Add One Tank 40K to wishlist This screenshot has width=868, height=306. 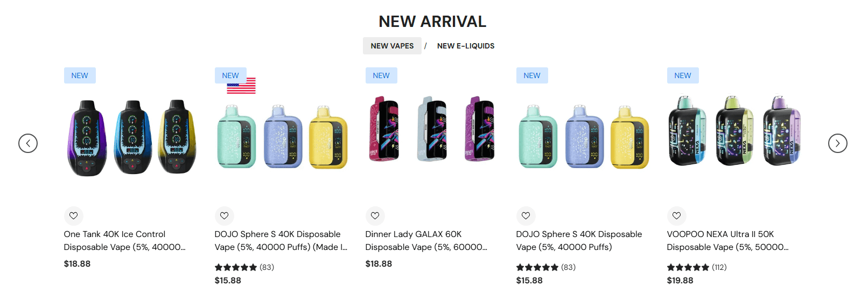74,216
